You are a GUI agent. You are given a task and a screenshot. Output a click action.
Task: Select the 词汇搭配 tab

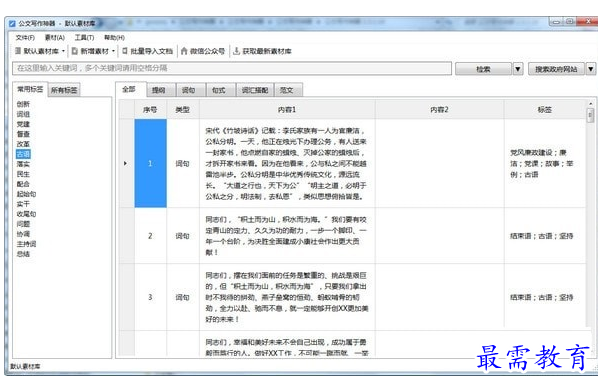click(x=255, y=90)
